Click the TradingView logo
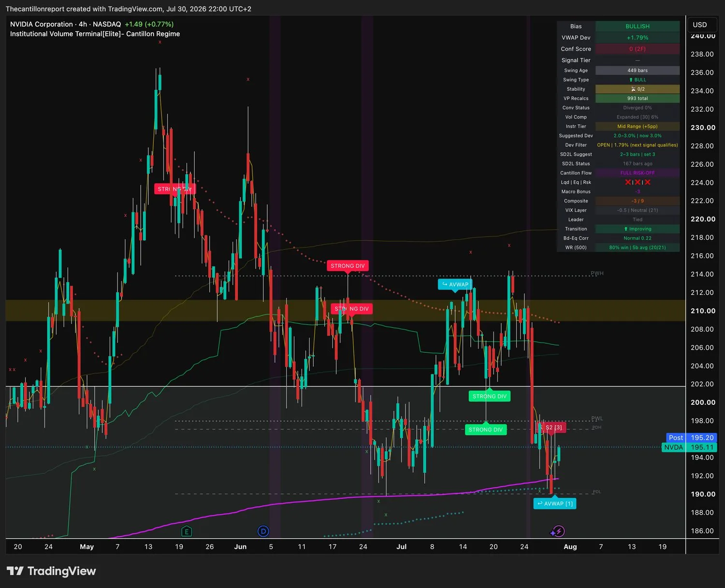 point(51,571)
